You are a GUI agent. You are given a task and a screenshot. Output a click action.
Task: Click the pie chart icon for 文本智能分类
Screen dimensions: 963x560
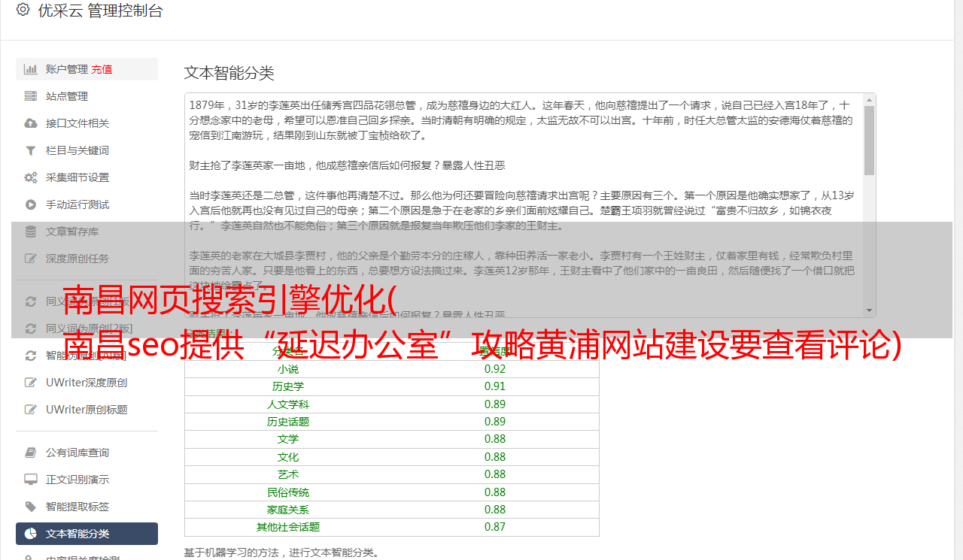click(x=31, y=534)
